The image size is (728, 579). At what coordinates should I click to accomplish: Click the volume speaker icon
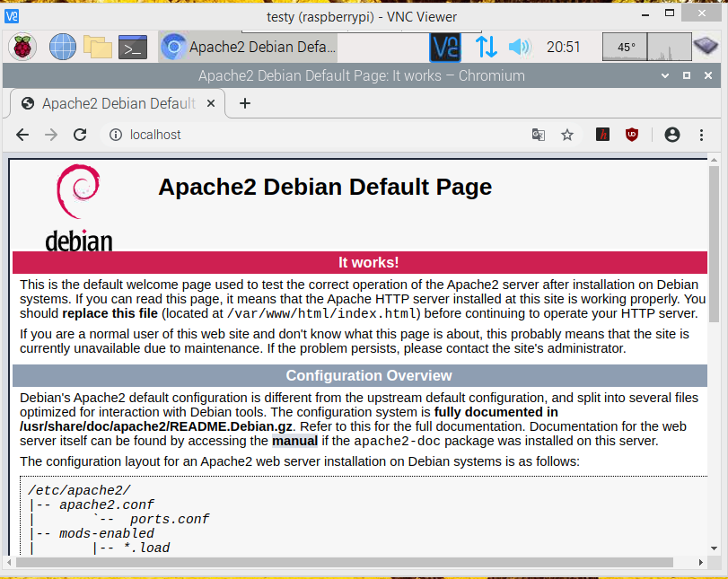tap(519, 47)
